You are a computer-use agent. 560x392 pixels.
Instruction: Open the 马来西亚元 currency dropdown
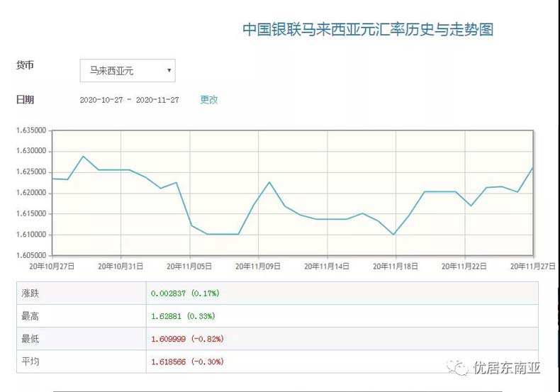click(128, 70)
